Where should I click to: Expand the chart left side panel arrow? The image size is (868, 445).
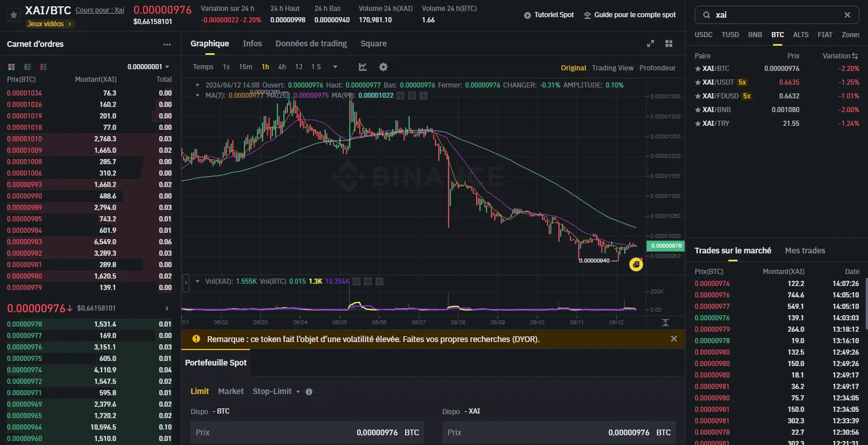[185, 282]
